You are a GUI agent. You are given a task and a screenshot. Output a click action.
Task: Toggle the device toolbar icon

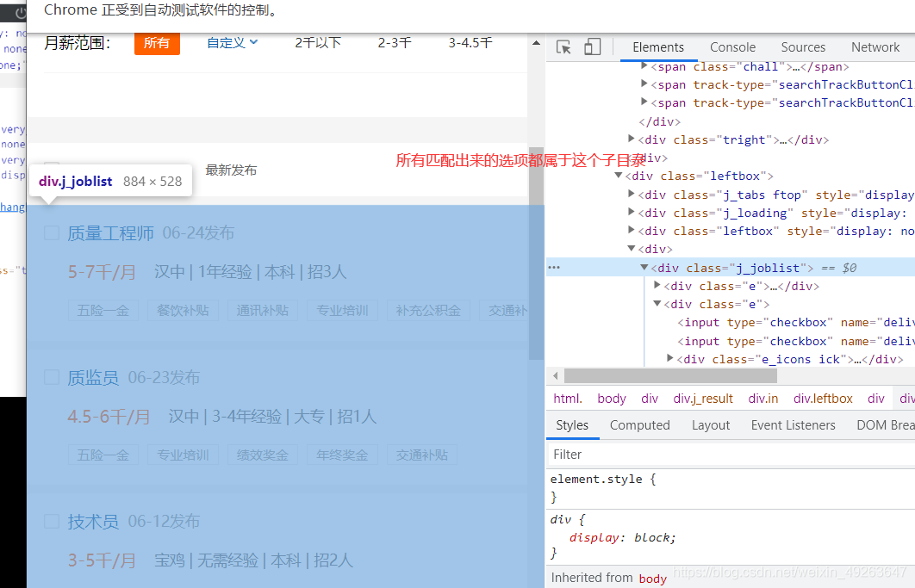pos(592,47)
